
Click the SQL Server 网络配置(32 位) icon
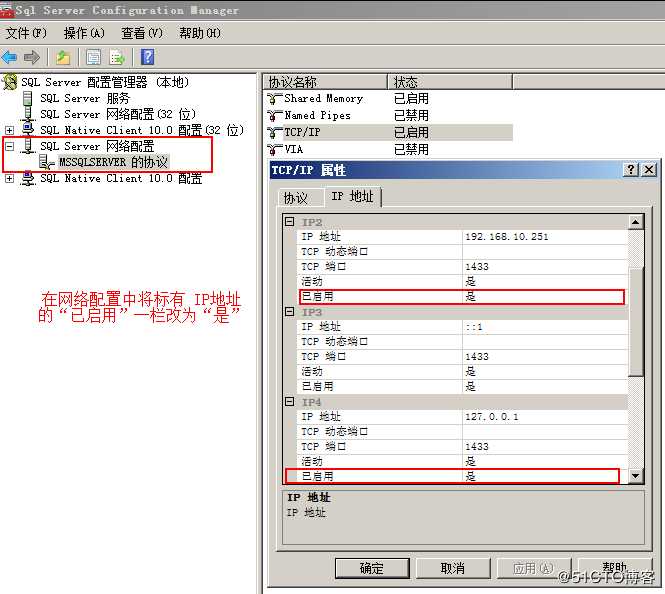click(x=28, y=114)
